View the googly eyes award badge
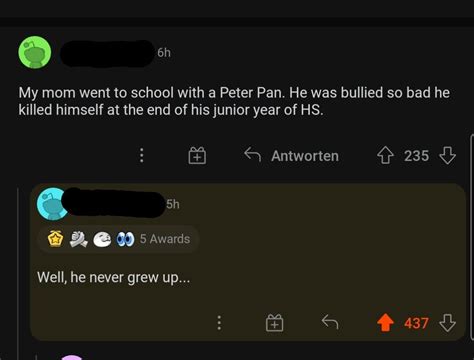This screenshot has width=474, height=360. 125,239
